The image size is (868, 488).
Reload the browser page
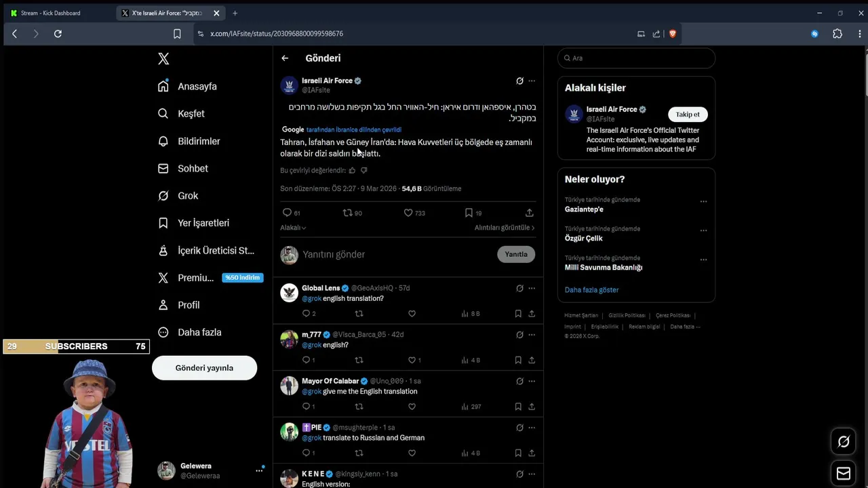pos(58,34)
